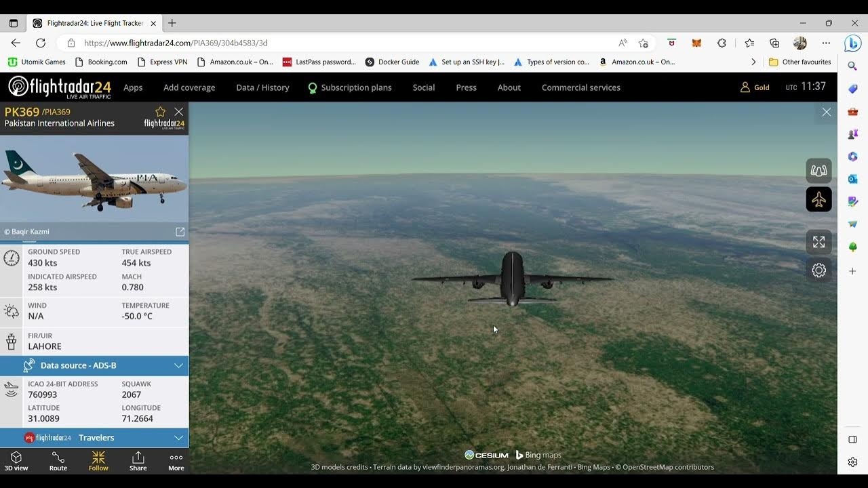Open sidebar search icon
This screenshot has width=868, height=488.
click(852, 66)
